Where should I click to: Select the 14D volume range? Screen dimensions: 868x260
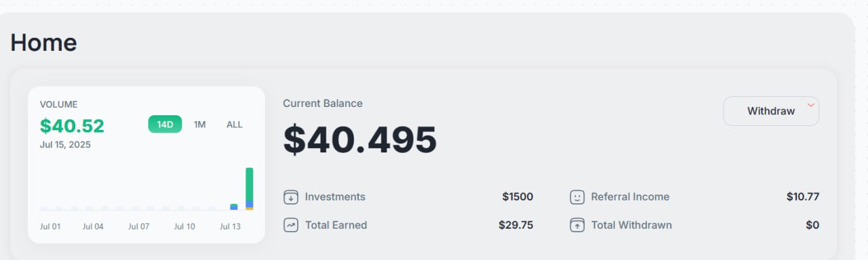[x=165, y=124]
